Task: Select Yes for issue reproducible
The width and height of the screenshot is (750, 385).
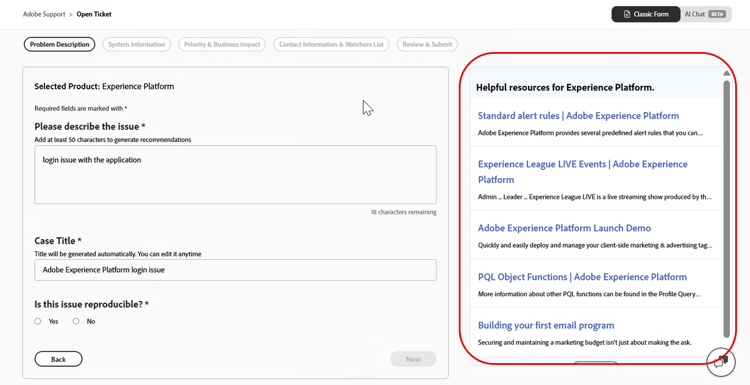Action: pyautogui.click(x=38, y=321)
